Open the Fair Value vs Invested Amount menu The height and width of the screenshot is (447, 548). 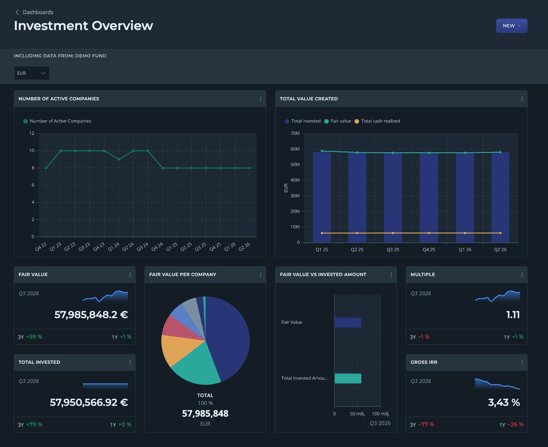point(391,275)
